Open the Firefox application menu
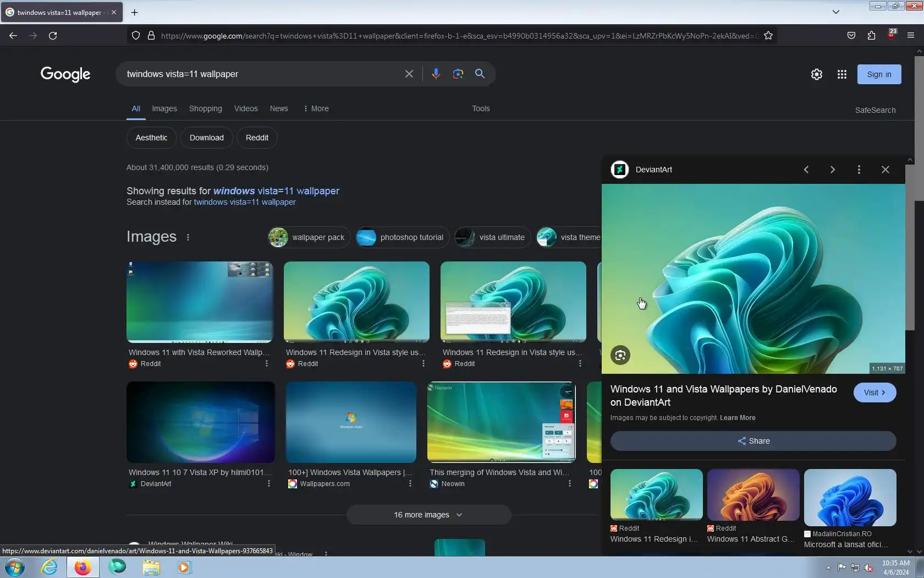 (x=911, y=36)
